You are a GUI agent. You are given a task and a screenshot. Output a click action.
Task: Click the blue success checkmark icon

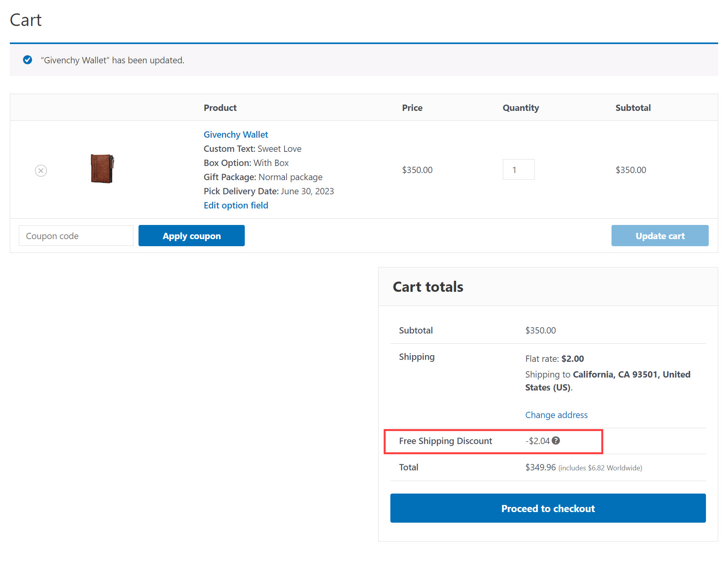(x=28, y=60)
